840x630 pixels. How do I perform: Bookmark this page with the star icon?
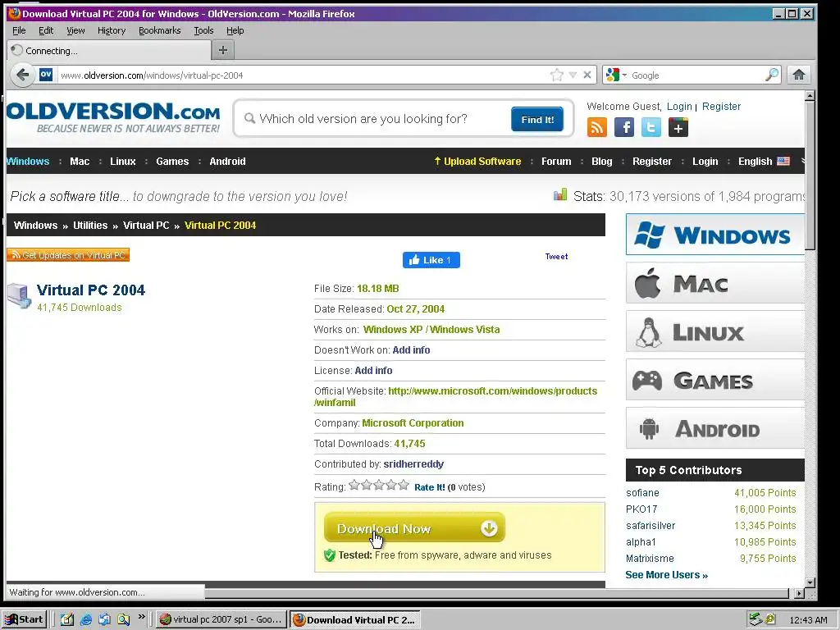(x=557, y=75)
